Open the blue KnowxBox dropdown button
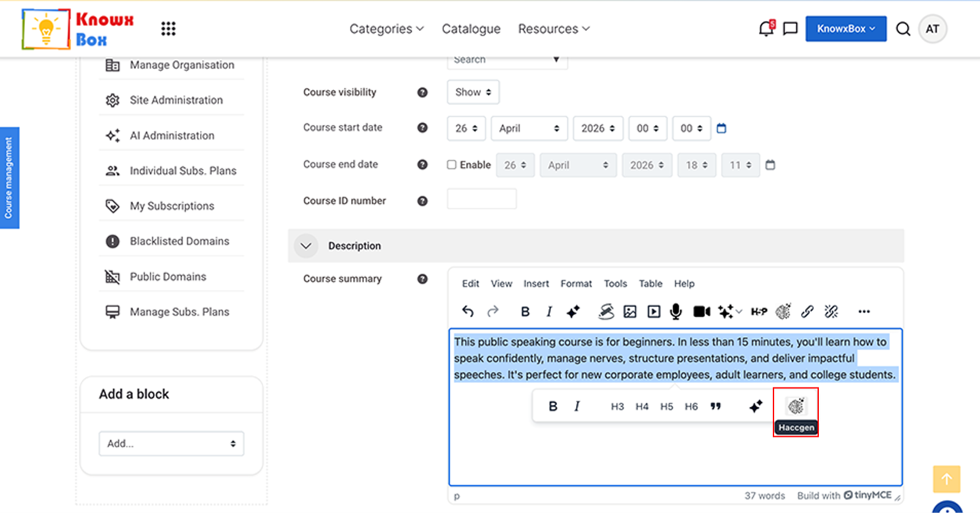Viewport: 980px width, 513px height. tap(846, 29)
